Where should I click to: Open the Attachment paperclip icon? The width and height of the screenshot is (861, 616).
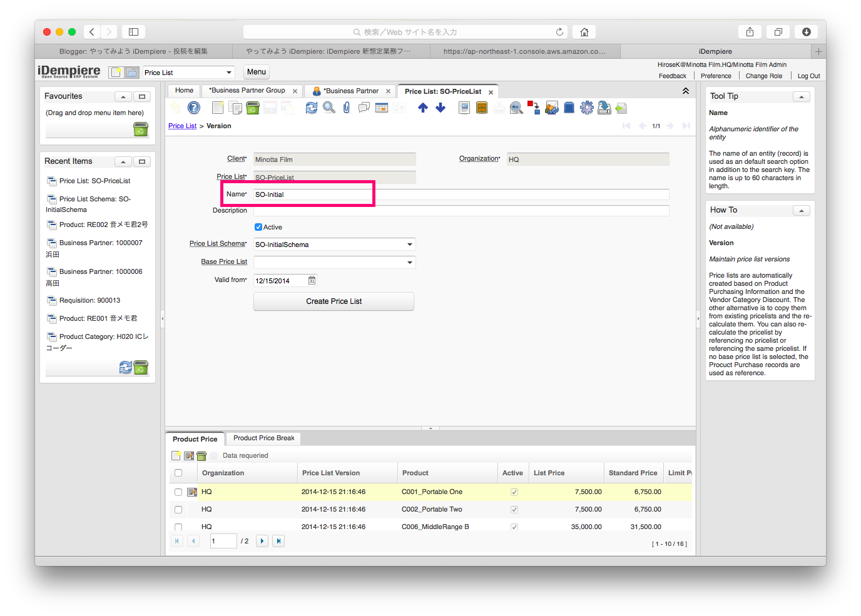click(347, 108)
